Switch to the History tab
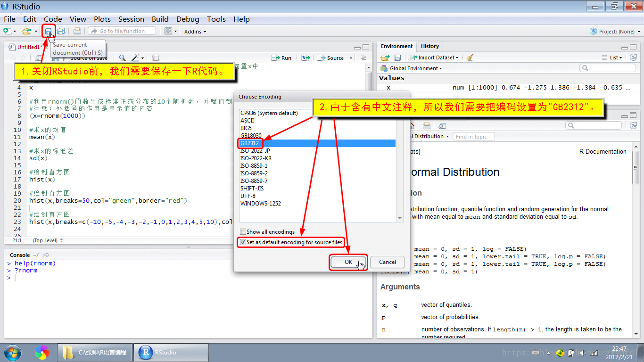This screenshot has width=644, height=362. click(429, 46)
